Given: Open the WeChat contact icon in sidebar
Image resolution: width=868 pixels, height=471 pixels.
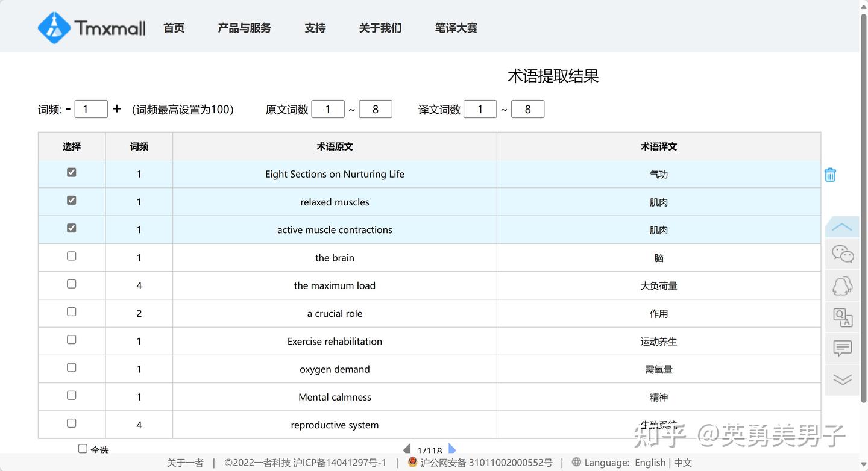Looking at the screenshot, I should click(x=841, y=253).
